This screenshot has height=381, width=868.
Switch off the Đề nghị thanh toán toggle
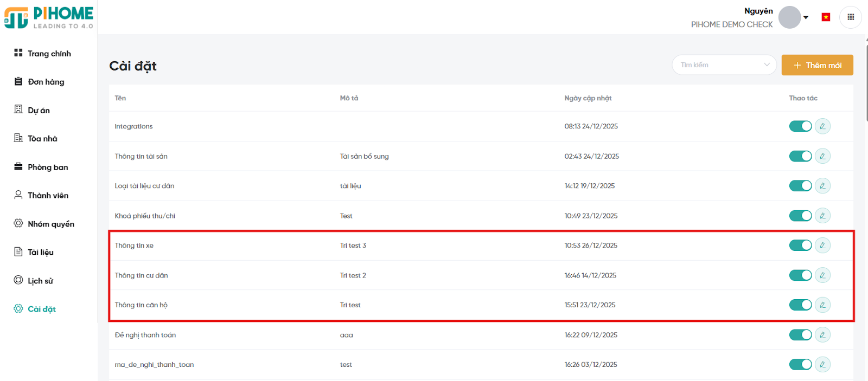pyautogui.click(x=800, y=335)
